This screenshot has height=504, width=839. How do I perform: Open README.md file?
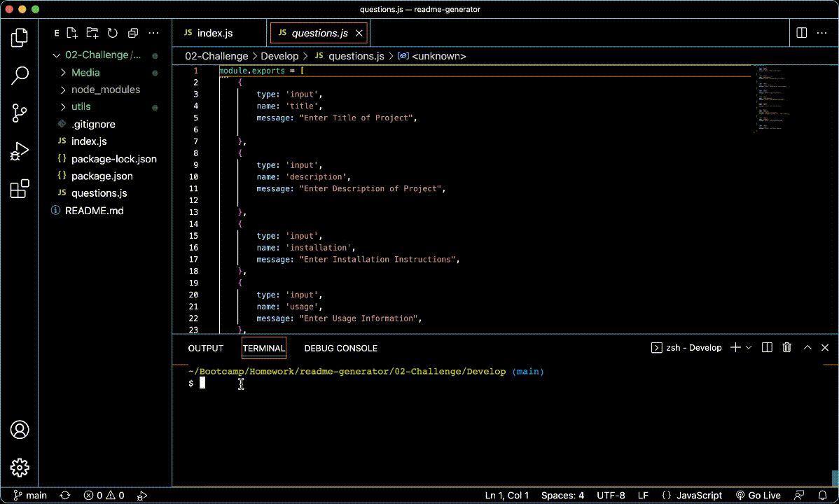click(94, 211)
